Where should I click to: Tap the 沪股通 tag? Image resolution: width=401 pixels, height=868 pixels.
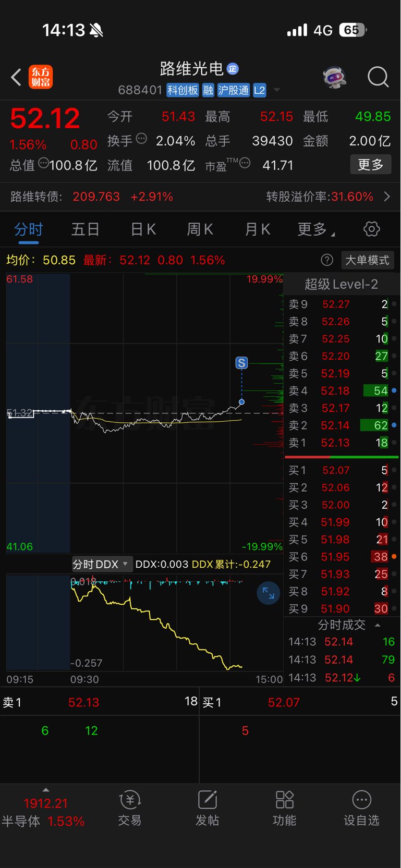point(233,90)
